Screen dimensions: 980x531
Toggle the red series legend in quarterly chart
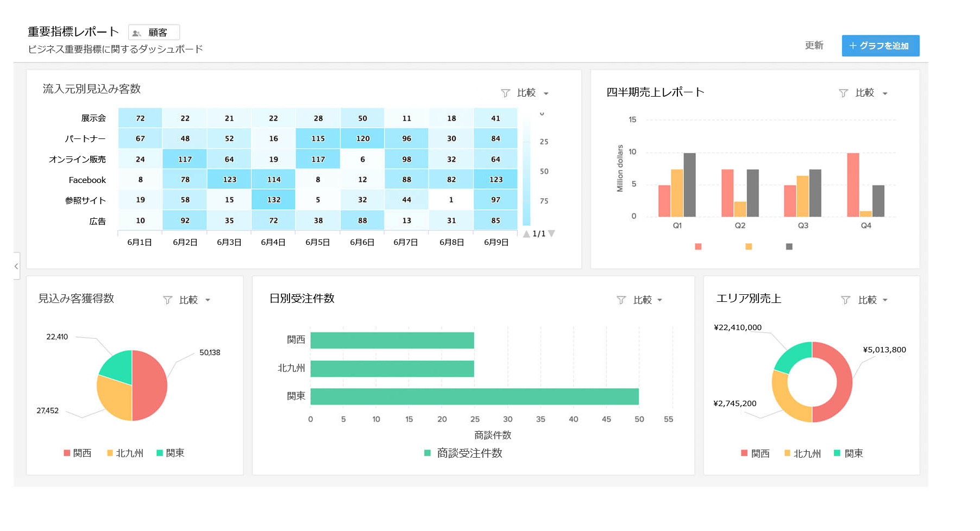pos(698,246)
